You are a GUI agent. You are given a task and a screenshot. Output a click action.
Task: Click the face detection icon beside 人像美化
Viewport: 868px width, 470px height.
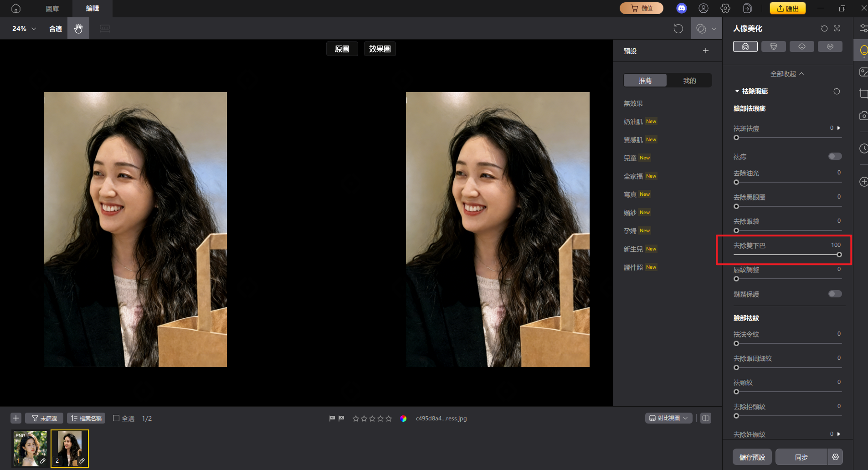pos(837,28)
